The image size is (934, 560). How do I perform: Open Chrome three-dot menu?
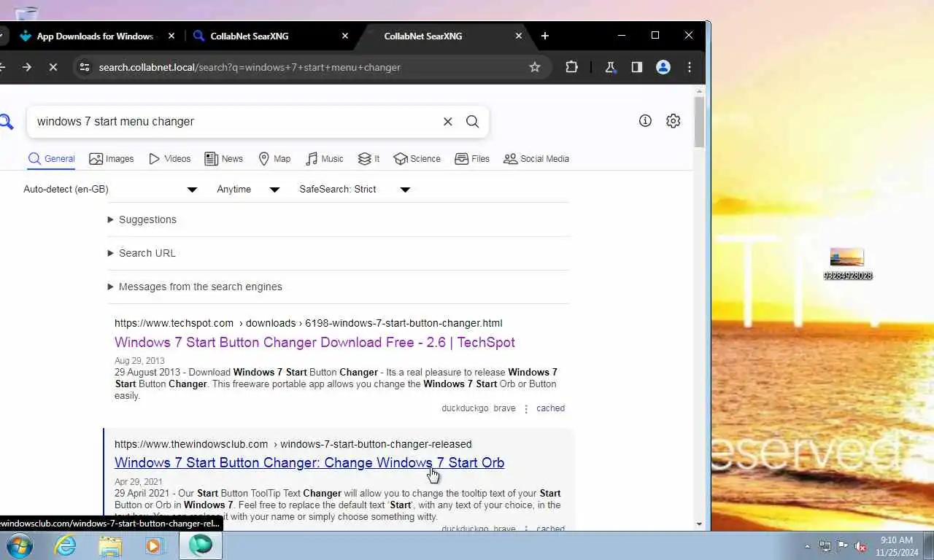[690, 67]
